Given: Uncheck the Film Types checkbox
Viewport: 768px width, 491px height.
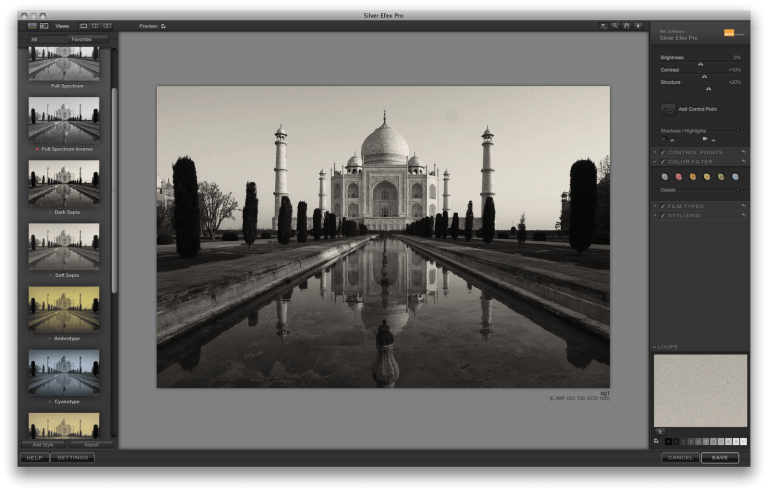Looking at the screenshot, I should point(663,206).
